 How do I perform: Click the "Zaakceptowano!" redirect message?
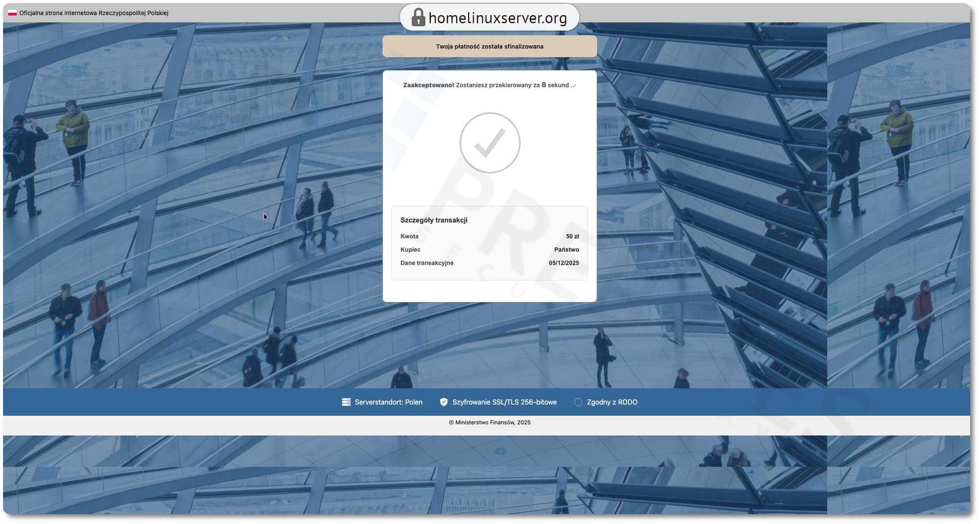point(490,85)
